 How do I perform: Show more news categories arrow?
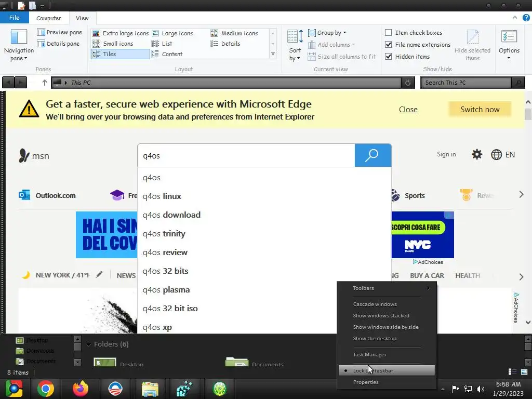point(521,277)
